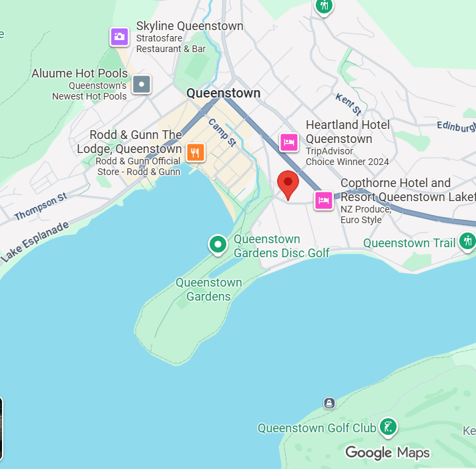Open the Google Maps logo link
This screenshot has height=469, width=476.
coord(387,453)
